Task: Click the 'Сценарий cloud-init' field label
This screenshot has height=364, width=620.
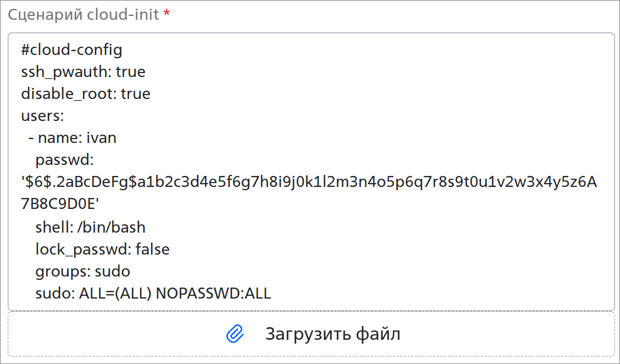Action: pyautogui.click(x=84, y=15)
